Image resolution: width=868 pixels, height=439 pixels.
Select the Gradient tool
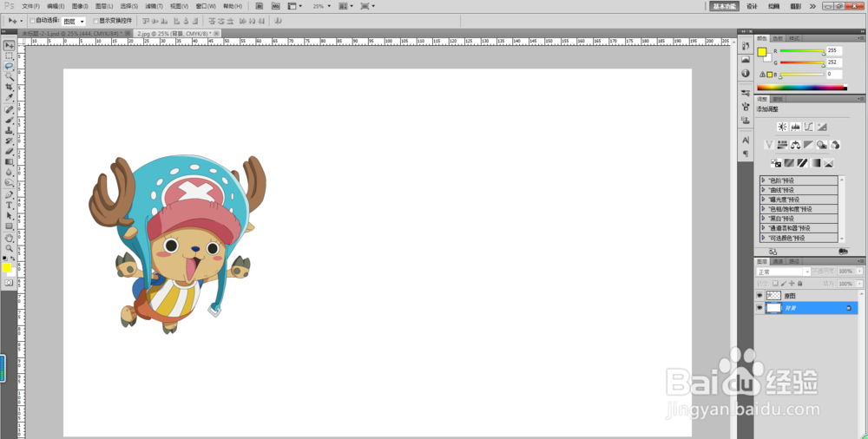[x=9, y=161]
